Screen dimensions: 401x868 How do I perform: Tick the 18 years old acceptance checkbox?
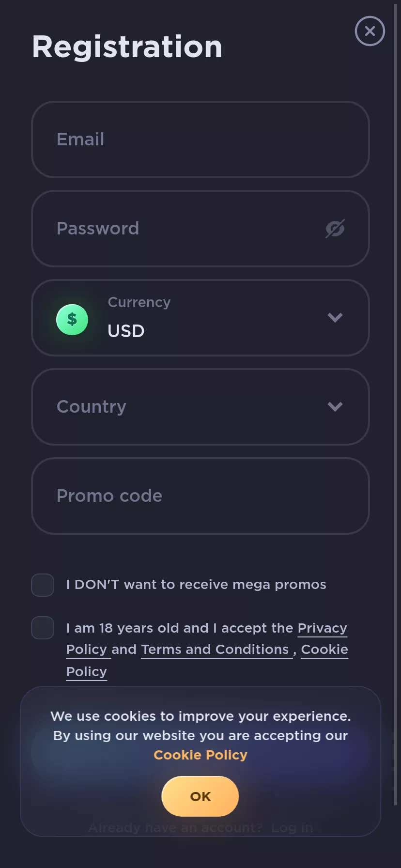click(x=43, y=628)
